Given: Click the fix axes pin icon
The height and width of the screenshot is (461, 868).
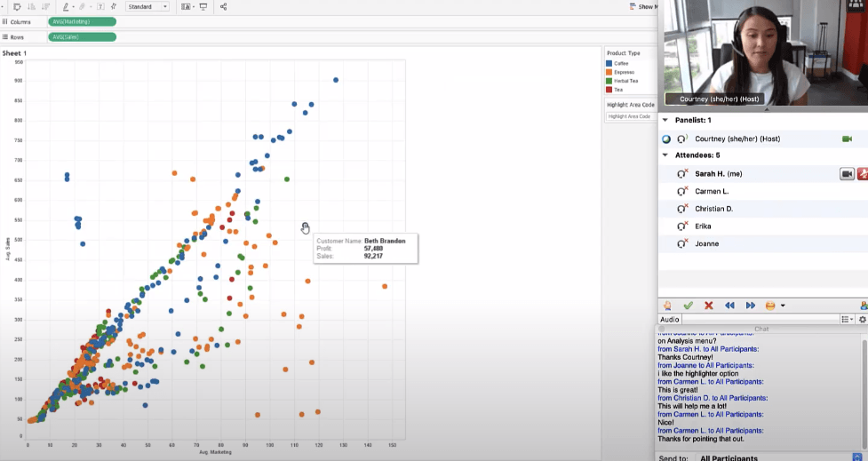Looking at the screenshot, I should 114,6.
